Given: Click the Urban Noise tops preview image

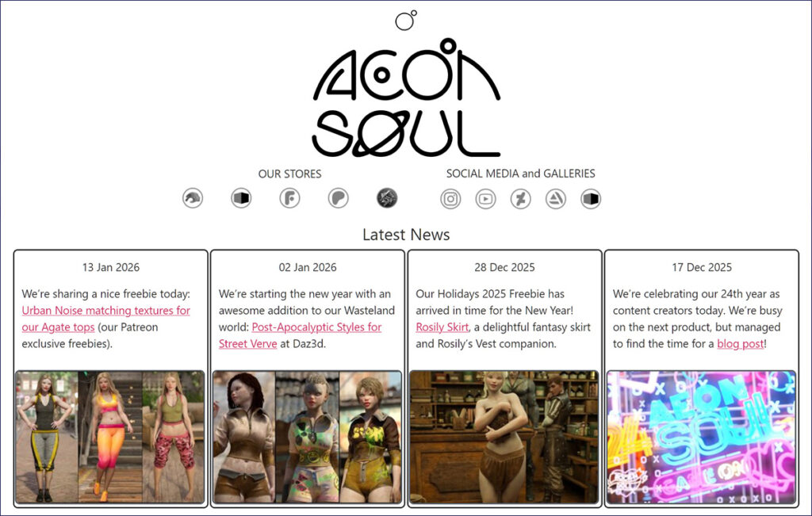Looking at the screenshot, I should 110,437.
